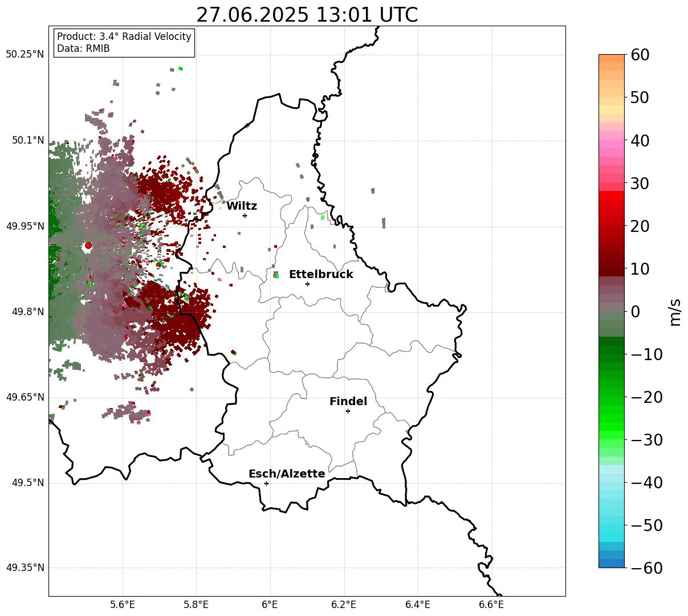Click the colorbar −30 tick label
The image size is (688, 616).
(646, 440)
